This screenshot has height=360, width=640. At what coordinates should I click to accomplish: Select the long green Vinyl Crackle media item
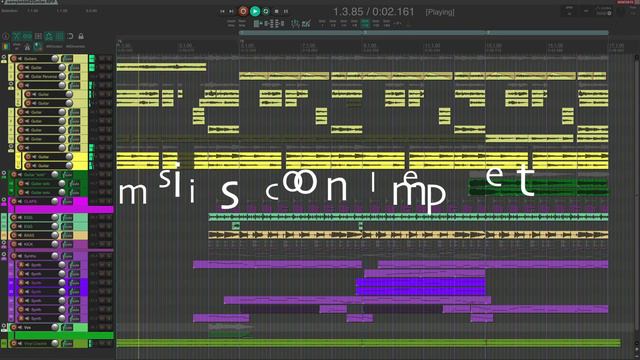pos(369,343)
